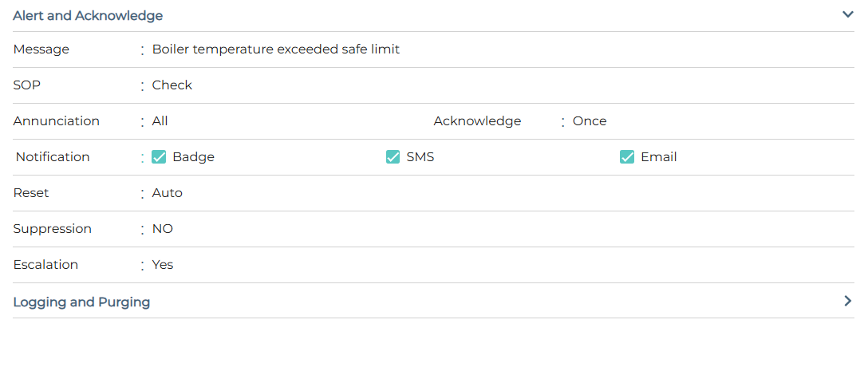Click the Acknowledge value Once

pyautogui.click(x=589, y=121)
